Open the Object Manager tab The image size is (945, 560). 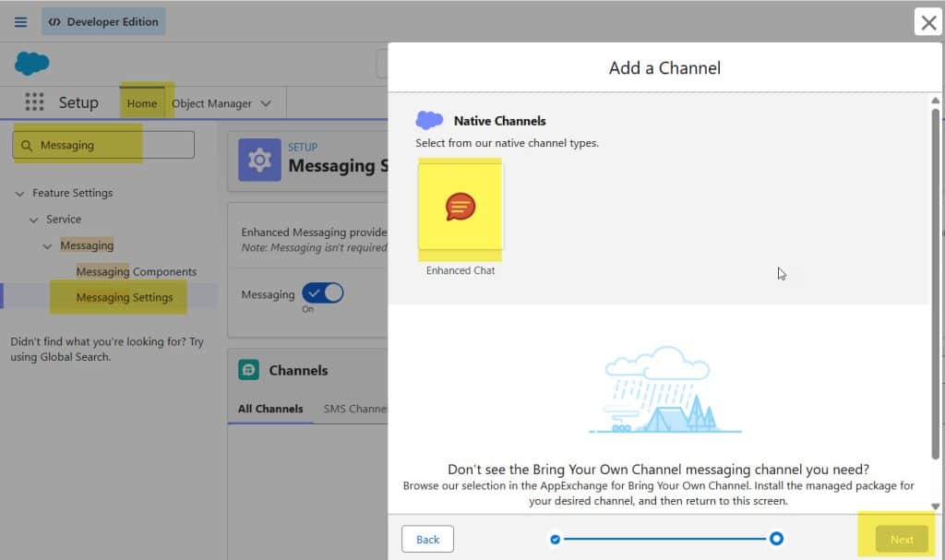211,103
